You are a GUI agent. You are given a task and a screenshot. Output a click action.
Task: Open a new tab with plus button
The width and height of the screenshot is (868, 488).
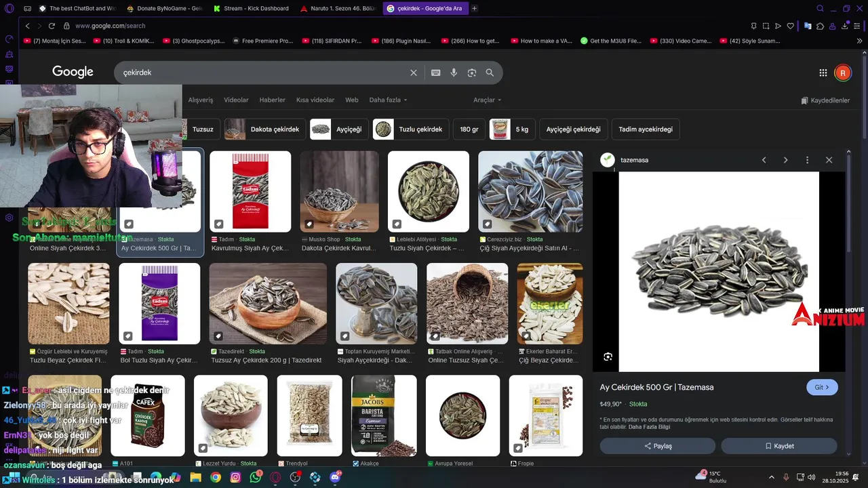tap(474, 9)
